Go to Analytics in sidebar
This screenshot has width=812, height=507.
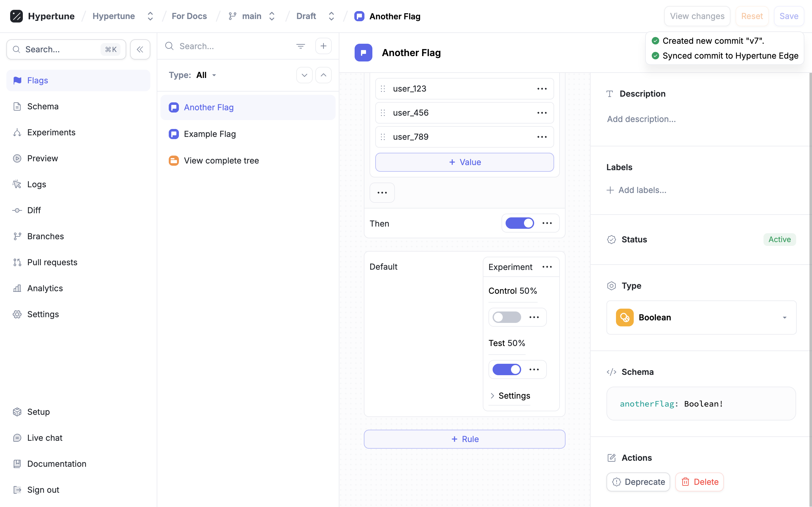(x=45, y=288)
